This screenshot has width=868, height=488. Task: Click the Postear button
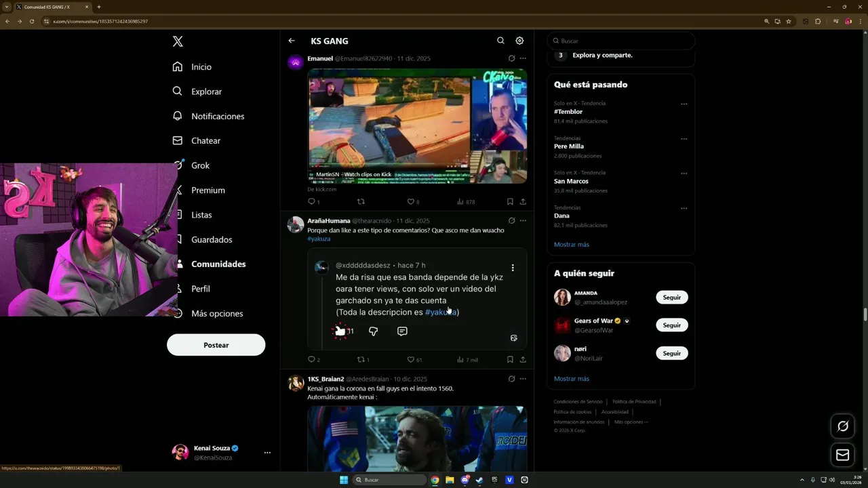(216, 345)
